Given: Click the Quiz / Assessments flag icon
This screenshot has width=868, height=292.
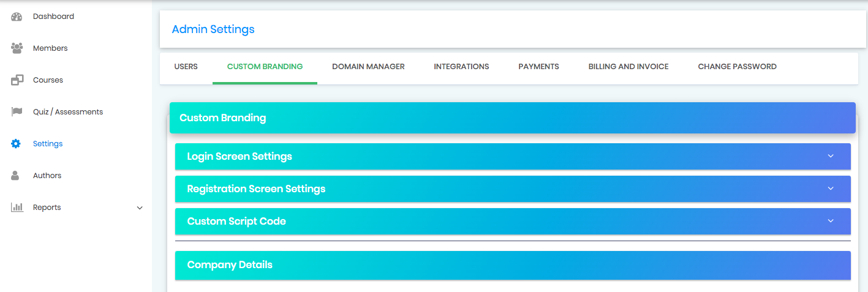Looking at the screenshot, I should click(17, 112).
